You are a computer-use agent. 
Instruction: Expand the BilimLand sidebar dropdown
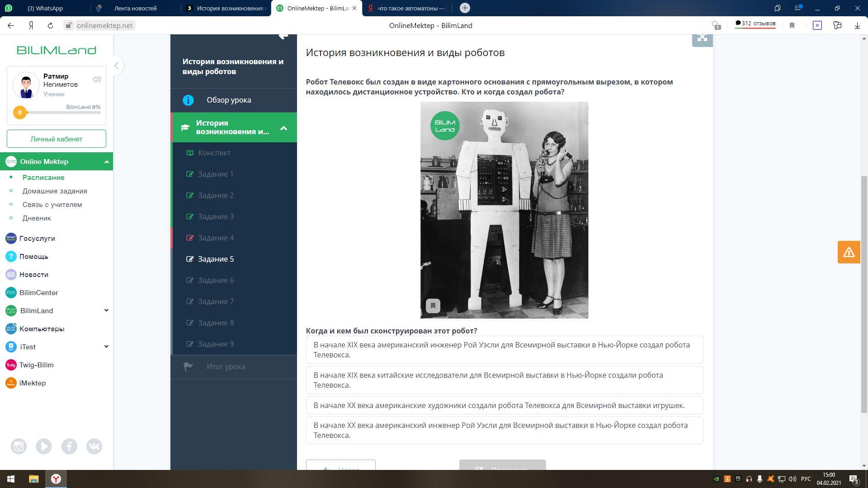coord(106,310)
